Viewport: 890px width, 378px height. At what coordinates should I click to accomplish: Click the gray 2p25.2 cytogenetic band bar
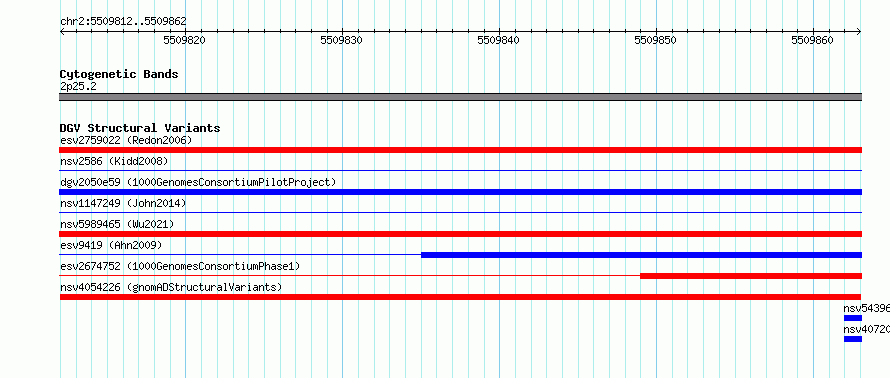click(460, 97)
